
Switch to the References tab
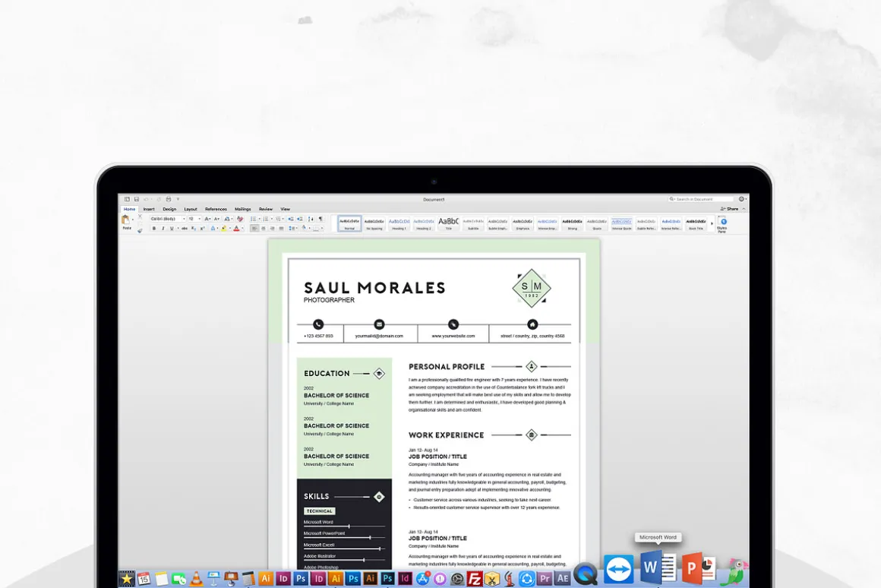point(216,209)
